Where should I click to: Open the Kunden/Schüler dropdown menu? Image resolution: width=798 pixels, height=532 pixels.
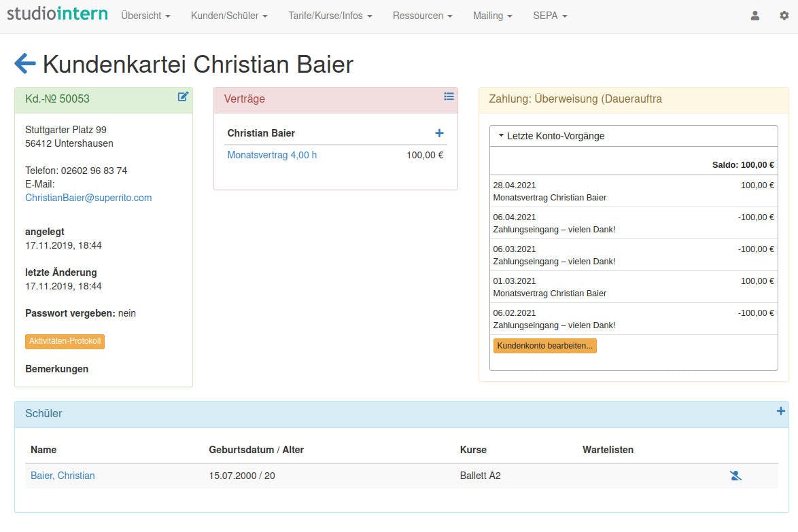click(x=229, y=16)
